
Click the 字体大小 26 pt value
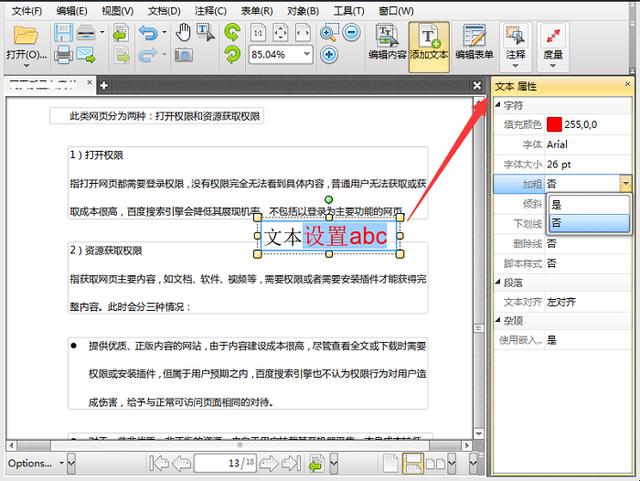589,165
